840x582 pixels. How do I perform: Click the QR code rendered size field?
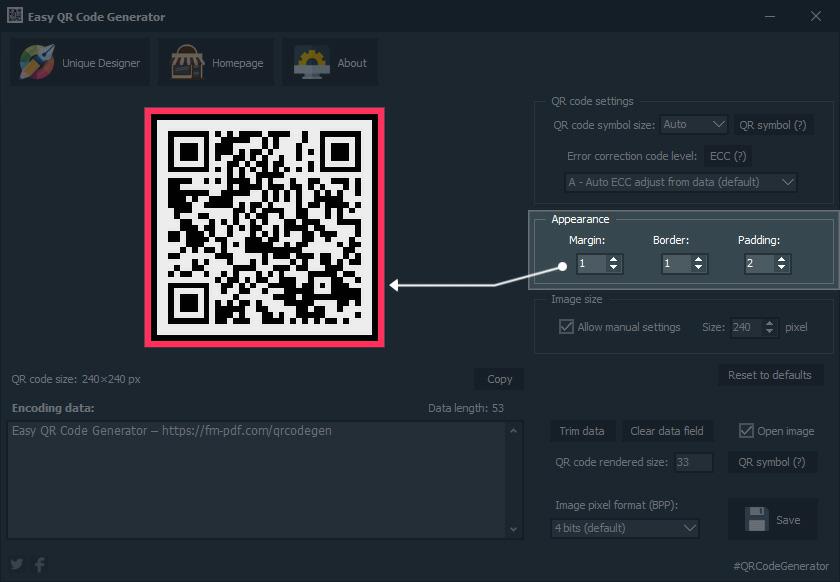click(693, 462)
